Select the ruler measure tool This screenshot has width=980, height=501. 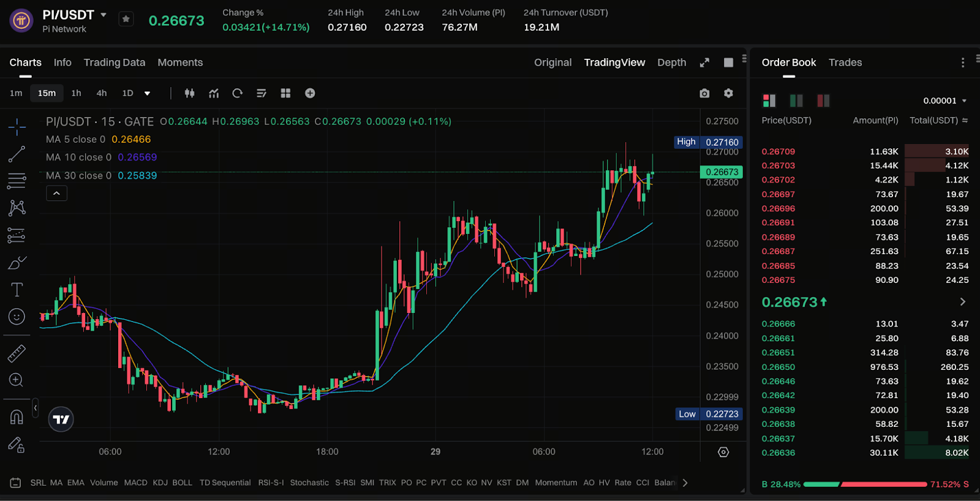coord(17,353)
